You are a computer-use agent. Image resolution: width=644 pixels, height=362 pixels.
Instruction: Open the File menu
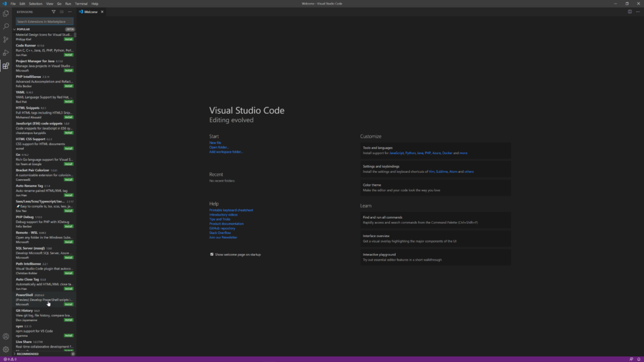[13, 4]
